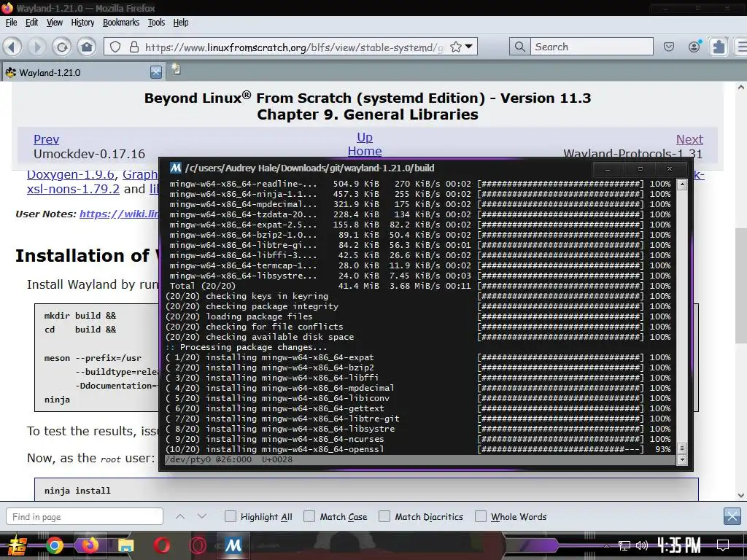Viewport: 747px width, 560px height.
Task: Bookmark this page with star icon
Action: pyautogui.click(x=456, y=47)
